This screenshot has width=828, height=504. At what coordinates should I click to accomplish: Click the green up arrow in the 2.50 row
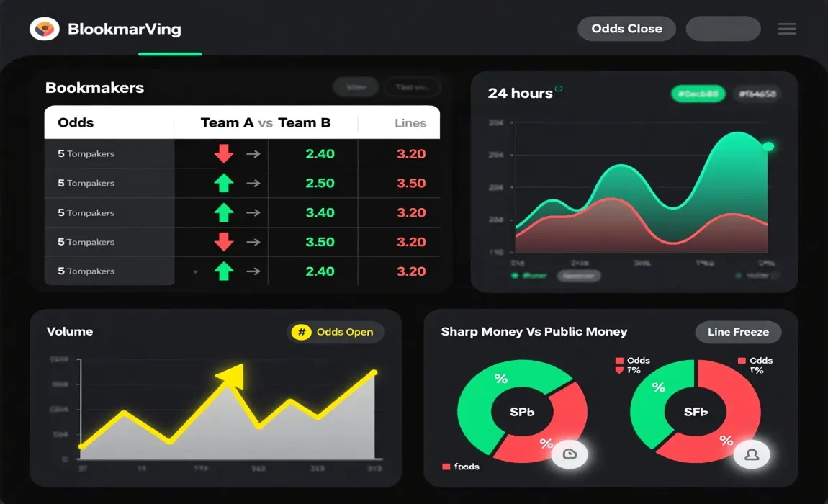[224, 183]
